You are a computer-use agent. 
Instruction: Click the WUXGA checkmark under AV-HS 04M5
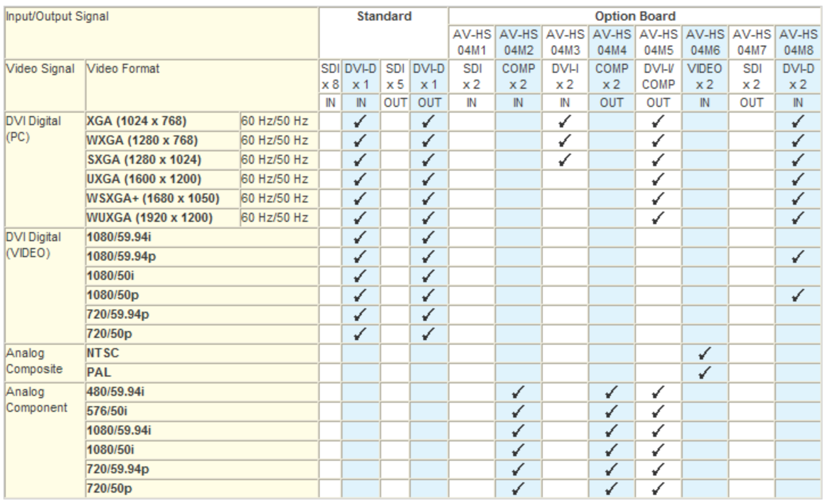click(x=658, y=218)
